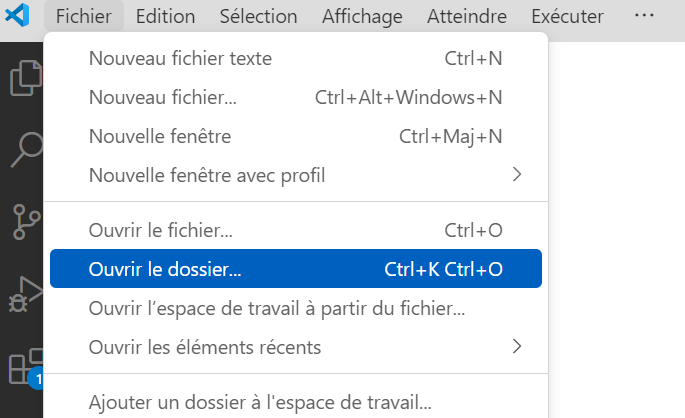The image size is (685, 418).
Task: Close the Fichier menu
Action: click(83, 16)
